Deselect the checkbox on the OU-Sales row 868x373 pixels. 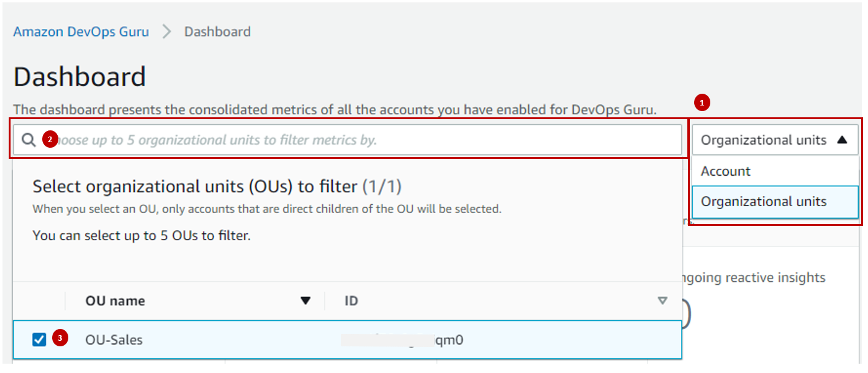point(40,339)
